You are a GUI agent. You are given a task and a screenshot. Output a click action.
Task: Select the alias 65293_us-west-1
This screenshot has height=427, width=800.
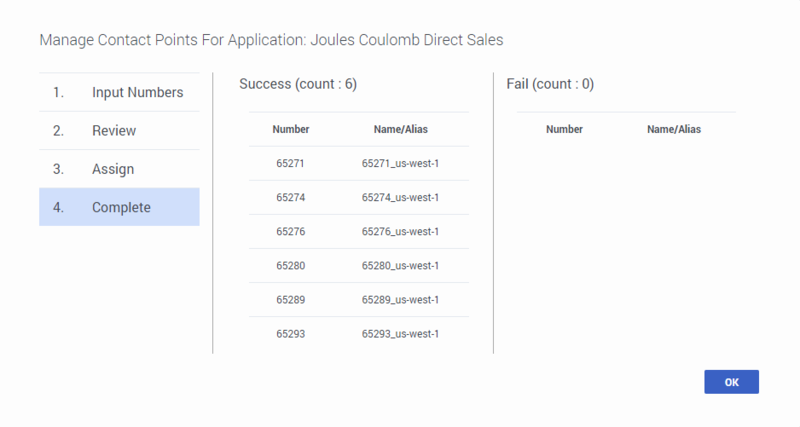click(400, 334)
